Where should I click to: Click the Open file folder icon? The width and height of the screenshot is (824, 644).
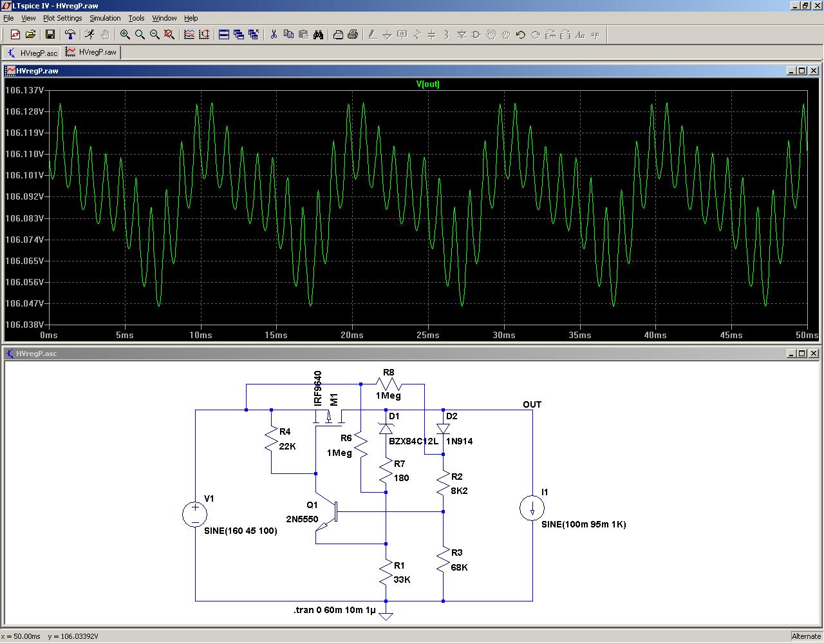click(30, 35)
